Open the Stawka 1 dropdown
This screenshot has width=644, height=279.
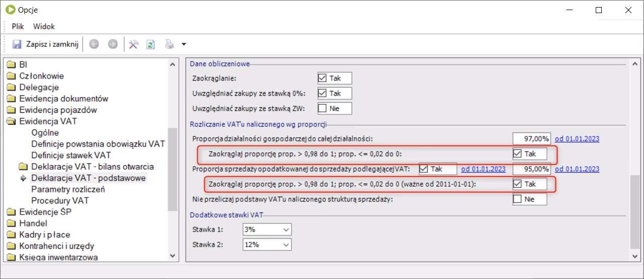pos(286,230)
